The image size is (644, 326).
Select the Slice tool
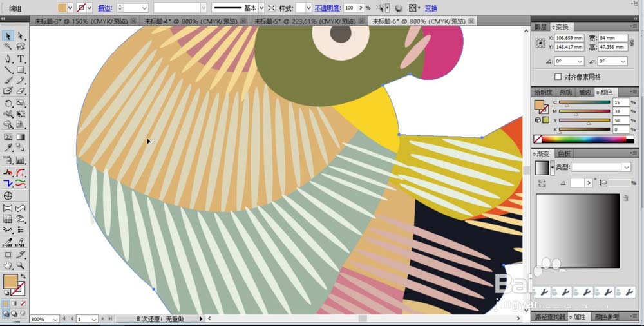point(21,254)
